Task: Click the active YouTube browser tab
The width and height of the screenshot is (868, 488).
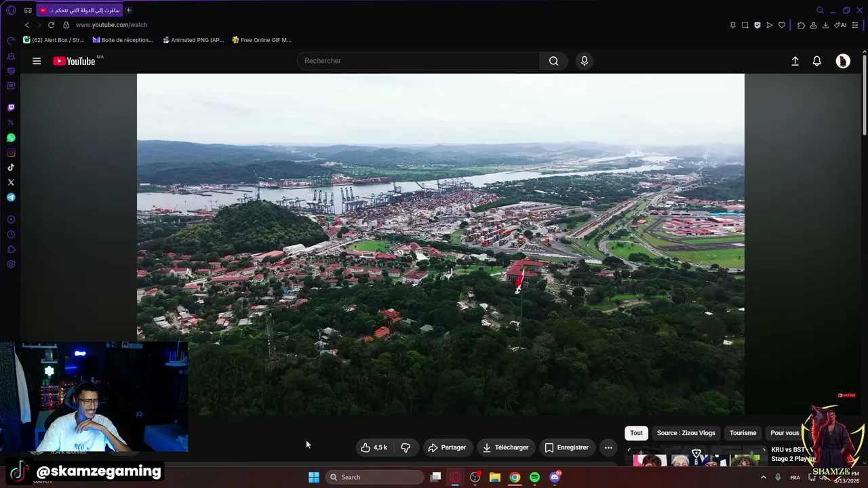Action: click(79, 10)
